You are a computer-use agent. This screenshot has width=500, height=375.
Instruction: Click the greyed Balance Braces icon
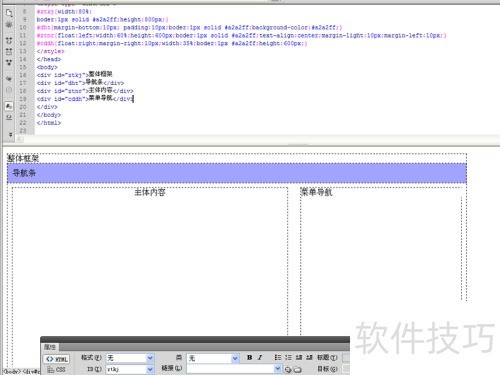9,90
